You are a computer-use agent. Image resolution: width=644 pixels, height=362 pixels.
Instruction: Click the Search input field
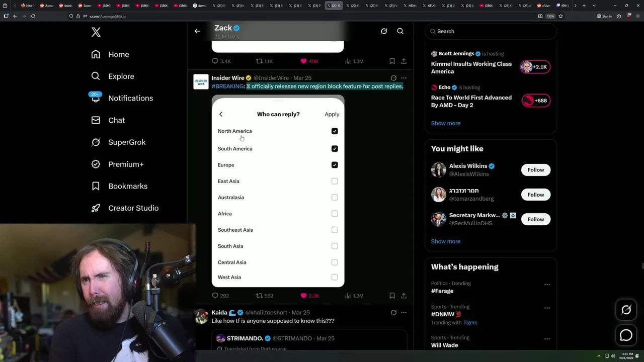pyautogui.click(x=491, y=31)
